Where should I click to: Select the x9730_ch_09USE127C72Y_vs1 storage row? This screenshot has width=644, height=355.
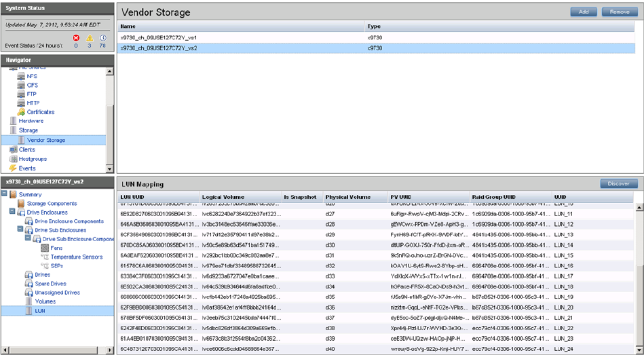pos(157,37)
